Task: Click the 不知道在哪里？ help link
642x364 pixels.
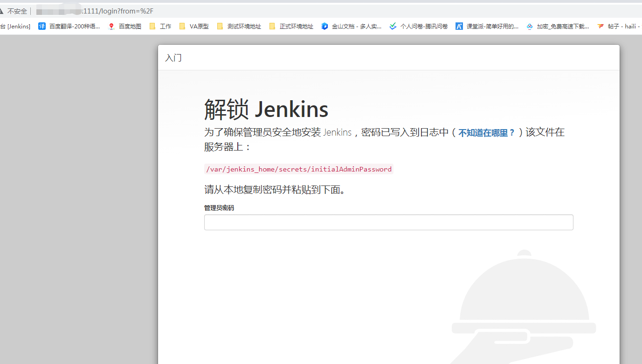Action: click(x=486, y=133)
